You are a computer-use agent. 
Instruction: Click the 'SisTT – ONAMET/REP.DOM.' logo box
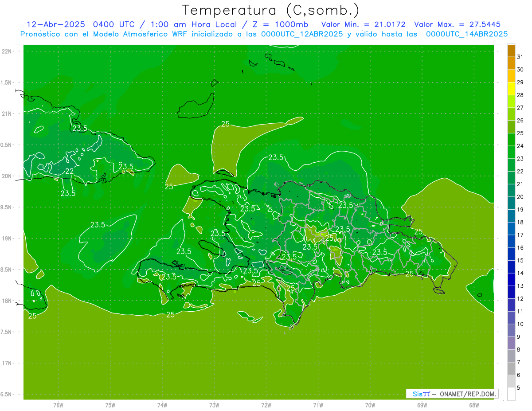(452, 394)
